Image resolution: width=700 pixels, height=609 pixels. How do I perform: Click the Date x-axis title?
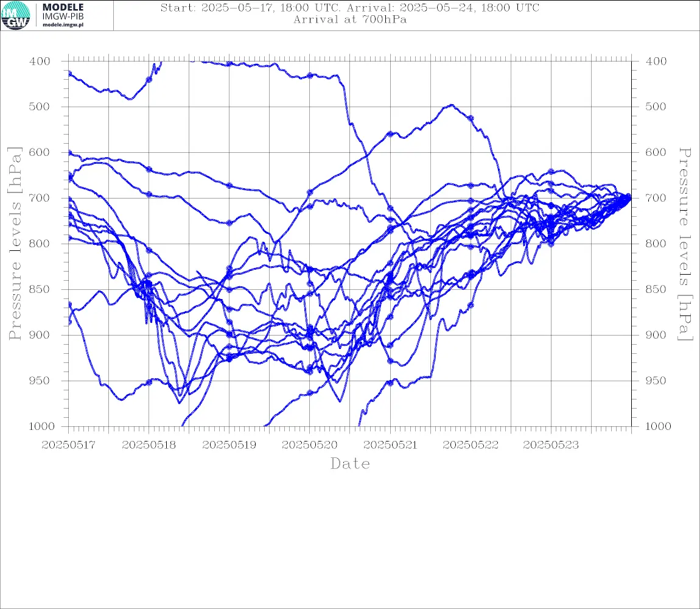point(350,463)
